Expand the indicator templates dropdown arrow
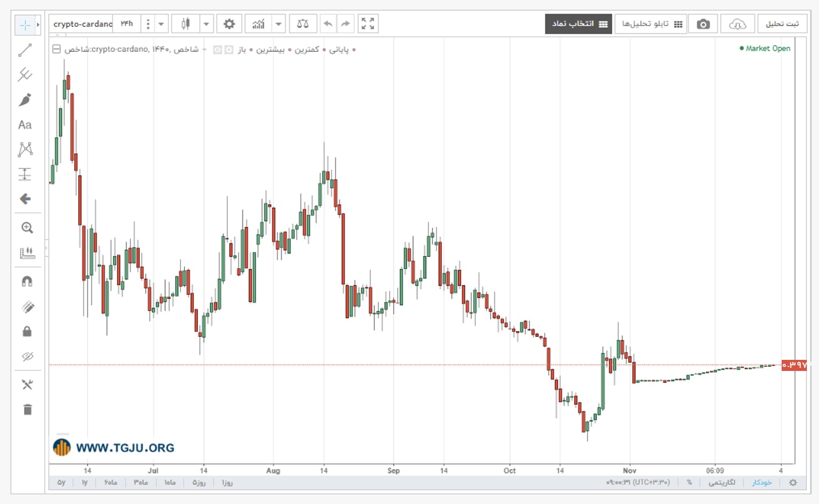 click(x=278, y=24)
